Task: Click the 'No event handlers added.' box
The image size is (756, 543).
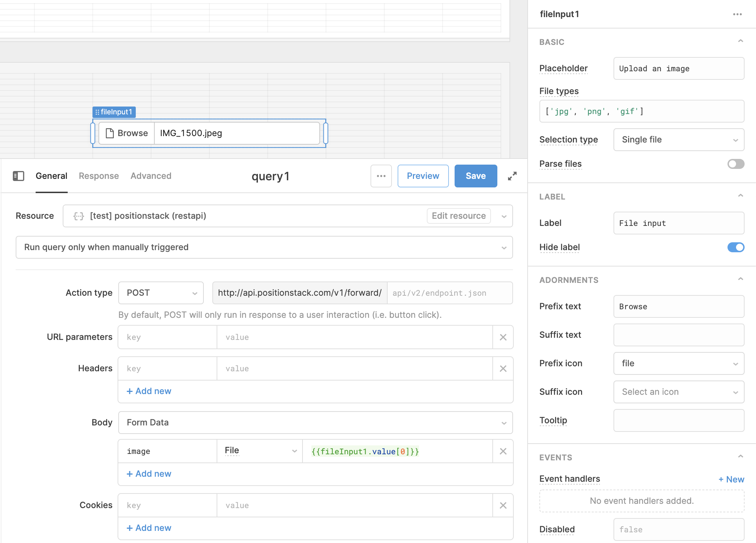Action: point(642,501)
